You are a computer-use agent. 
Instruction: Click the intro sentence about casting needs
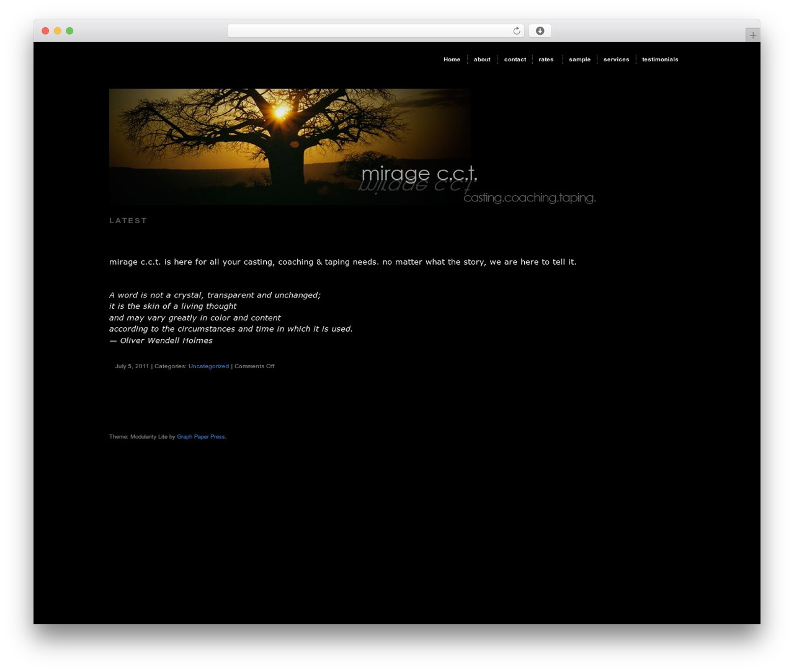point(343,262)
